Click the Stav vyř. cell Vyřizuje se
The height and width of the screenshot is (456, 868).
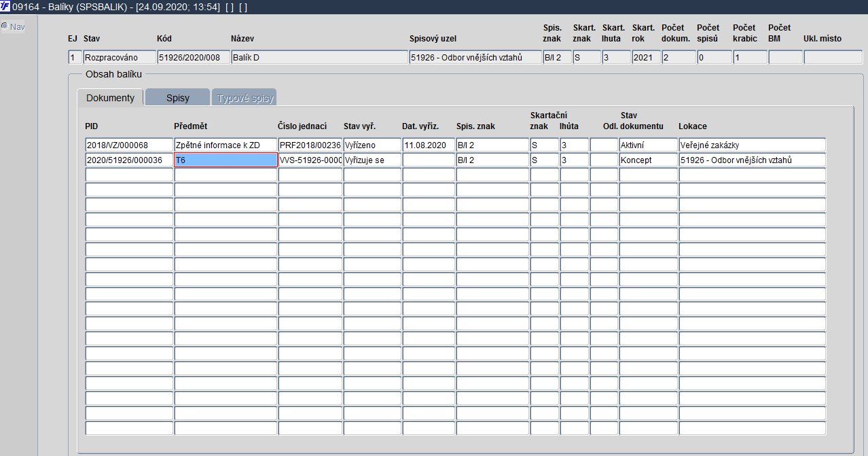click(372, 160)
